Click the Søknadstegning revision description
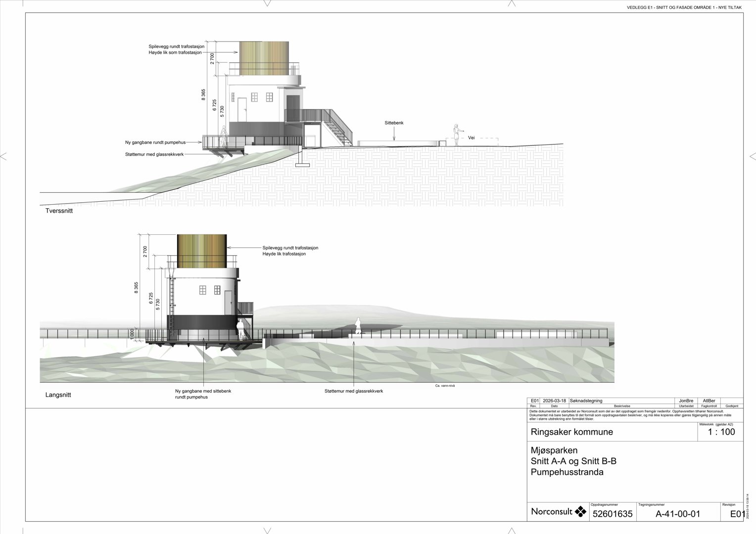Screen dimensions: 756x534 click(586, 400)
